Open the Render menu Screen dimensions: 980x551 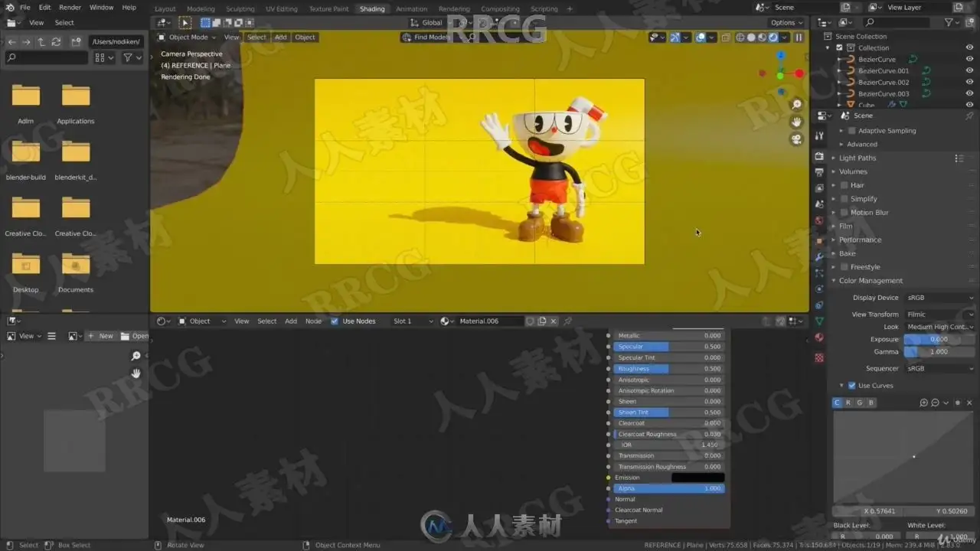(70, 8)
